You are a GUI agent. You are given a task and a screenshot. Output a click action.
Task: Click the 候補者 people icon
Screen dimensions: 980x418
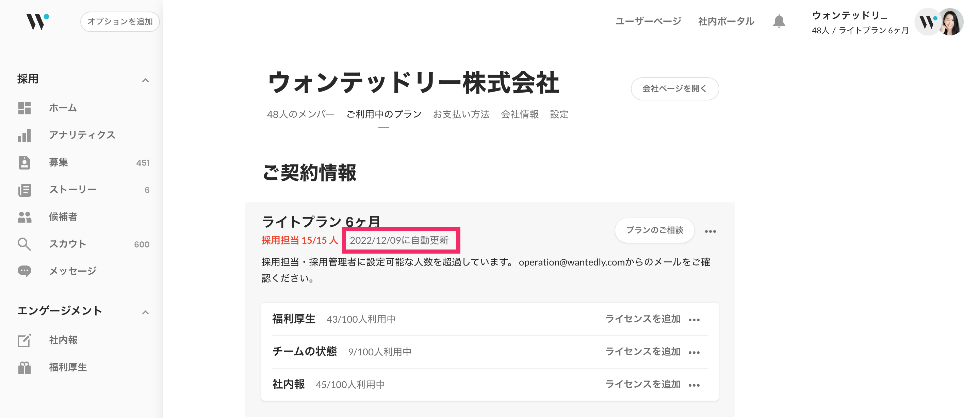[24, 217]
